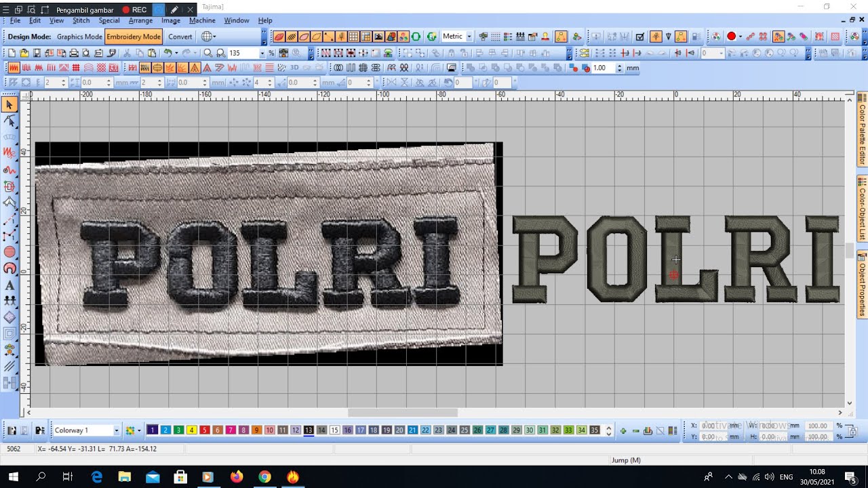The width and height of the screenshot is (868, 488).
Task: Paste using the clipboard icon
Action: [x=153, y=52]
